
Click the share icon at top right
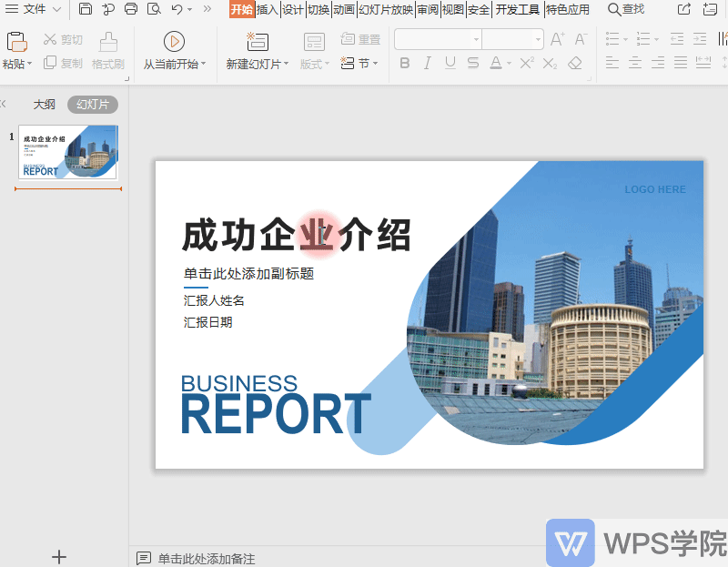[x=684, y=9]
